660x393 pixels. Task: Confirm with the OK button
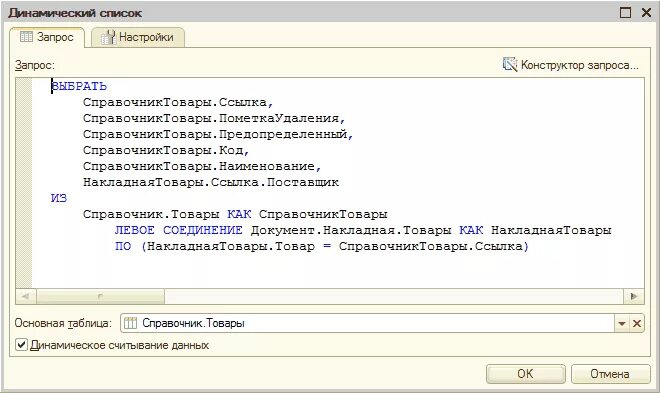(525, 374)
